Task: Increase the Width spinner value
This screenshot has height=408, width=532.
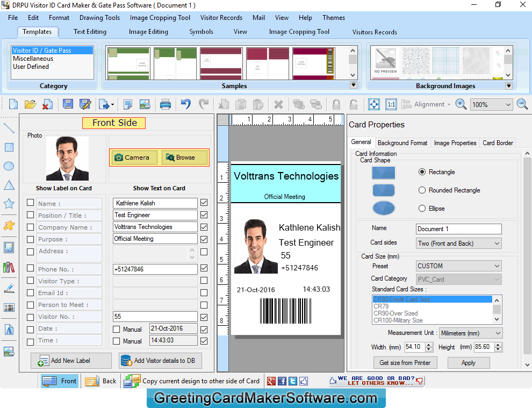Action: click(429, 345)
